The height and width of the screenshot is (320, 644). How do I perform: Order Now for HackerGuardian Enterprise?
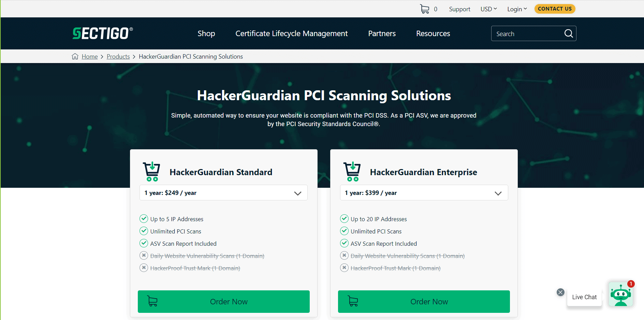click(x=424, y=301)
